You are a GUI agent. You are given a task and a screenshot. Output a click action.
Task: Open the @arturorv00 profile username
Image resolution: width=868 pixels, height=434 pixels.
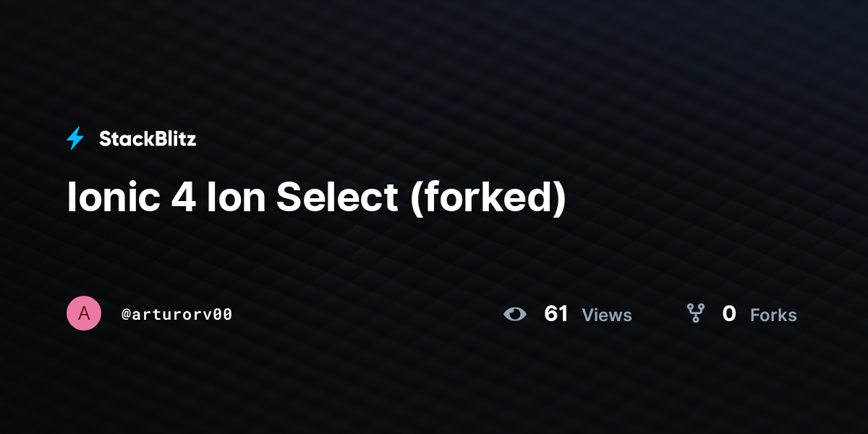(x=177, y=315)
